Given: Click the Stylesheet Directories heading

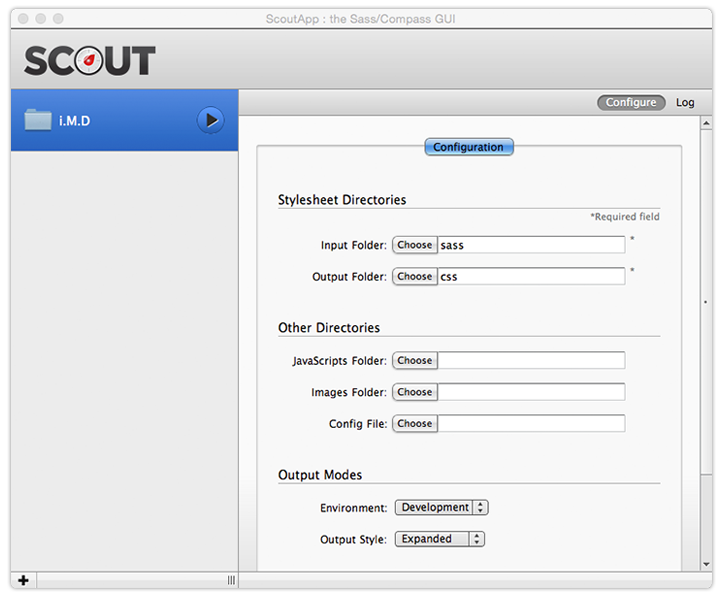Looking at the screenshot, I should pos(342,200).
